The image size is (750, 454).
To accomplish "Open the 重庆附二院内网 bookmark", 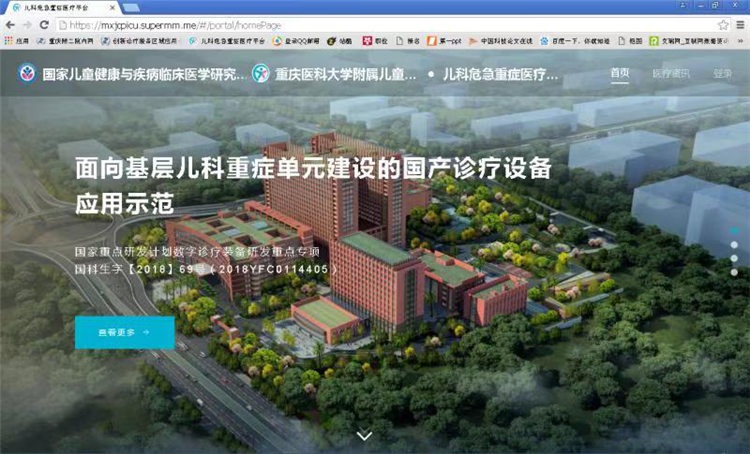I will tap(65, 41).
